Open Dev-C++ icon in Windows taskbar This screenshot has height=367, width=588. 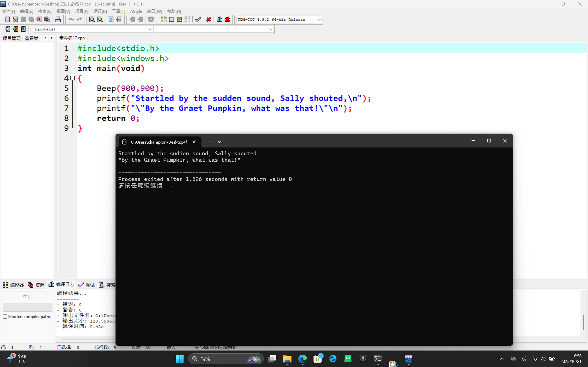pos(408,359)
